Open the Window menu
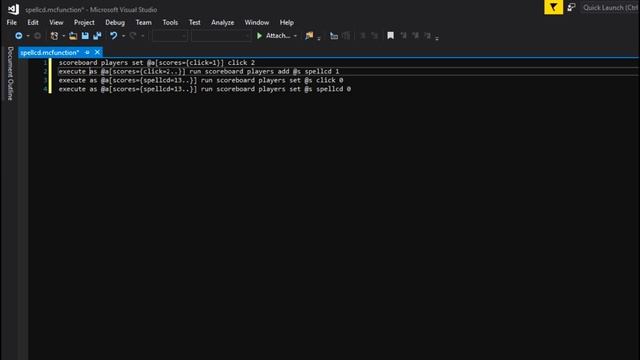Image resolution: width=640 pixels, height=360 pixels. 257,22
